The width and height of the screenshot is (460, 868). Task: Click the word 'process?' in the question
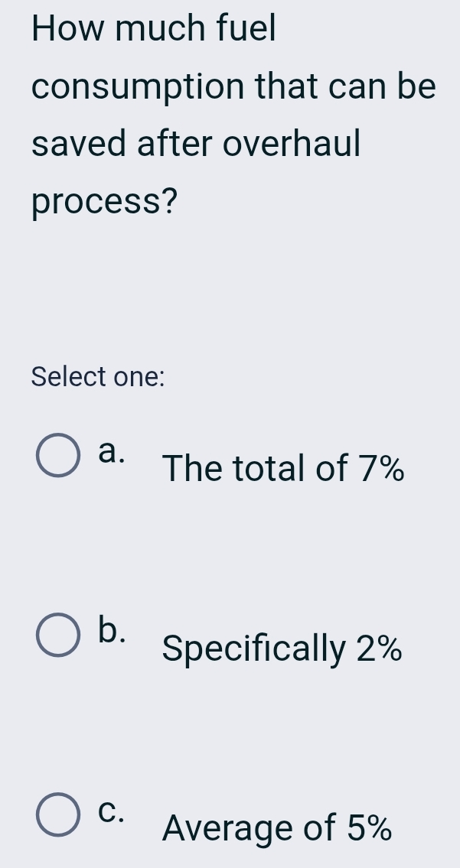(x=105, y=203)
